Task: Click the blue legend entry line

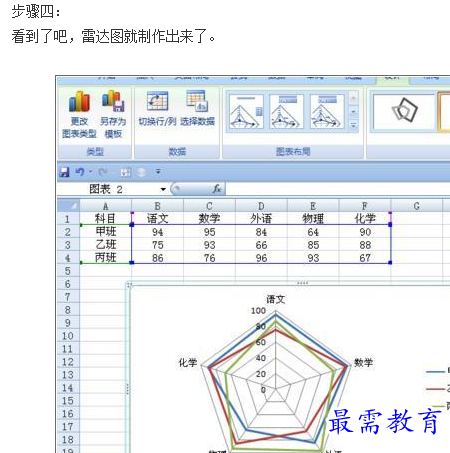Action: (435, 371)
